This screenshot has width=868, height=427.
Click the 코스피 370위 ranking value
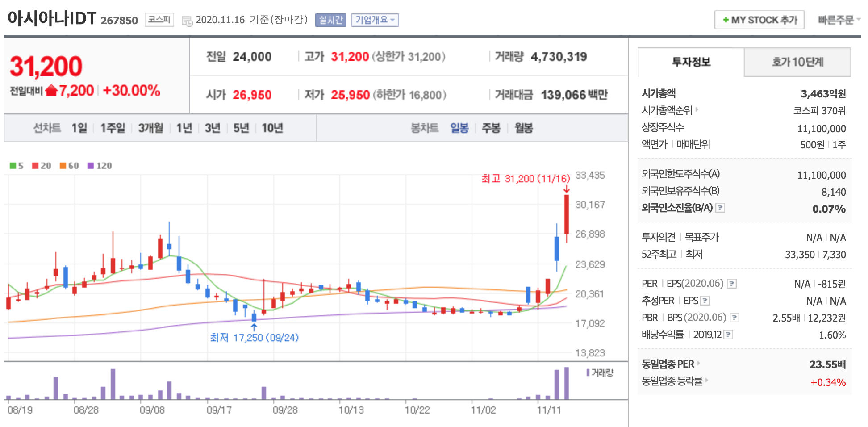pos(819,111)
